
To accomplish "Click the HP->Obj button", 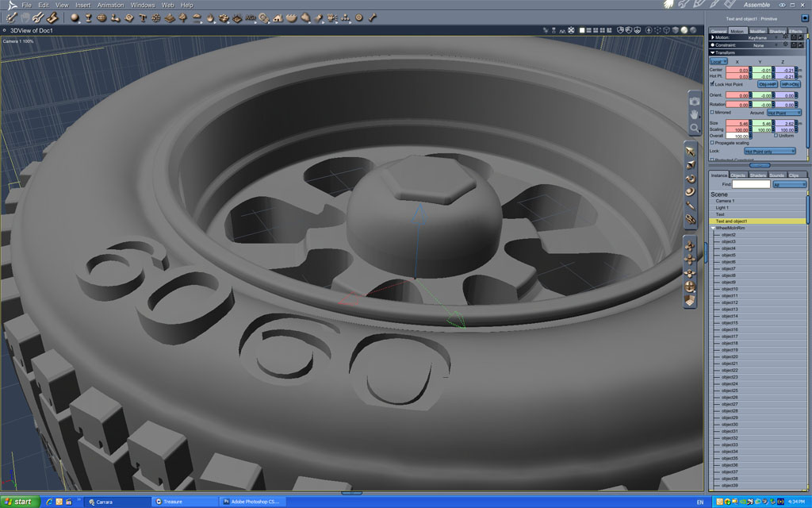I will pos(791,84).
